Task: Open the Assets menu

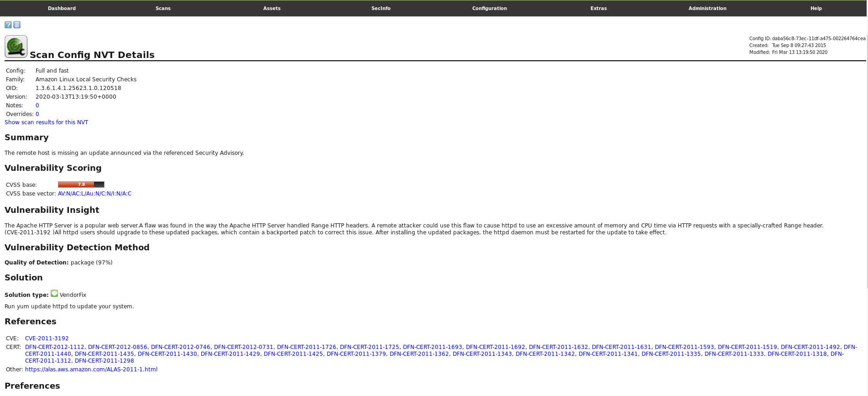Action: (272, 8)
